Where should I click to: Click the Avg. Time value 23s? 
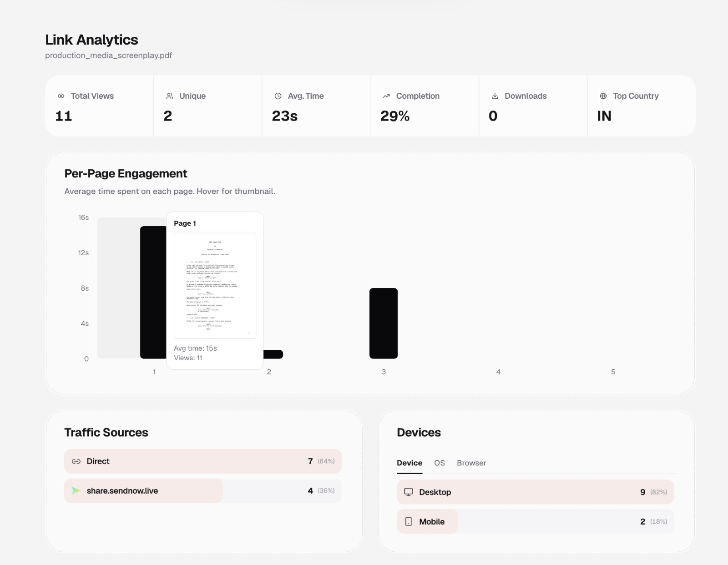tap(285, 116)
